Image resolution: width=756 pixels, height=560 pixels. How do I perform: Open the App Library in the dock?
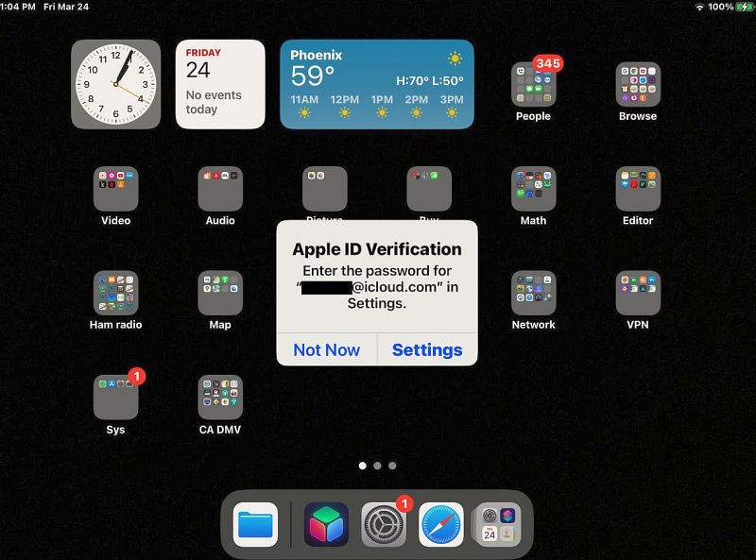498,524
